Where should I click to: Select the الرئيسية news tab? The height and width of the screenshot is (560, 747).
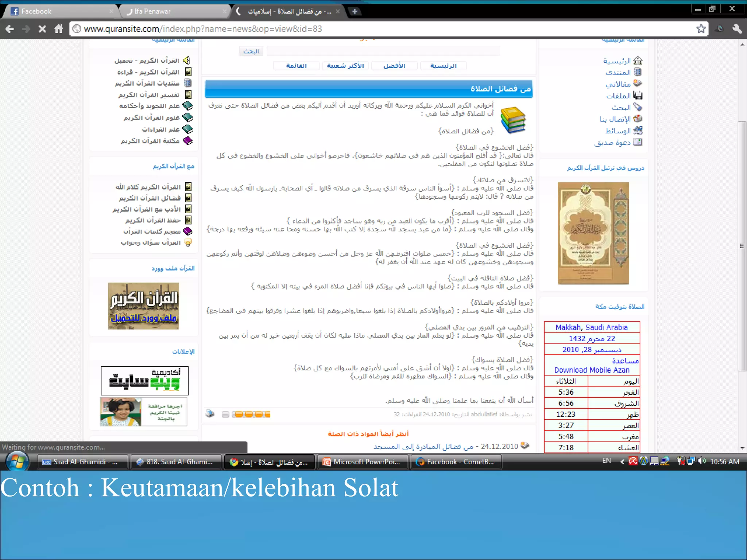point(443,66)
